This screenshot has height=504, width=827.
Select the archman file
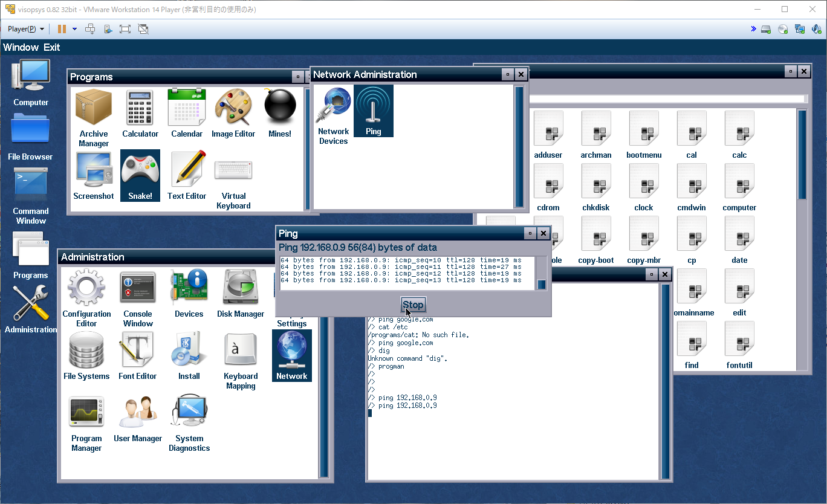tap(596, 135)
